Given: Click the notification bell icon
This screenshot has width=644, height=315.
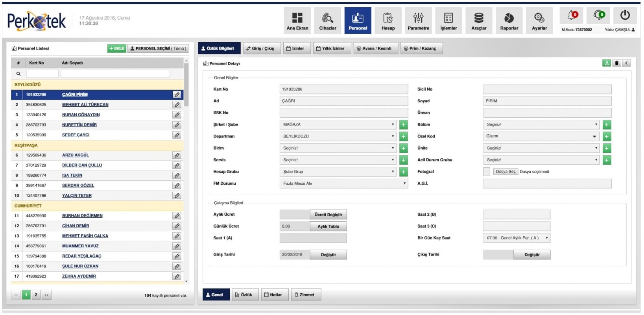Looking at the screenshot, I should pos(571,16).
